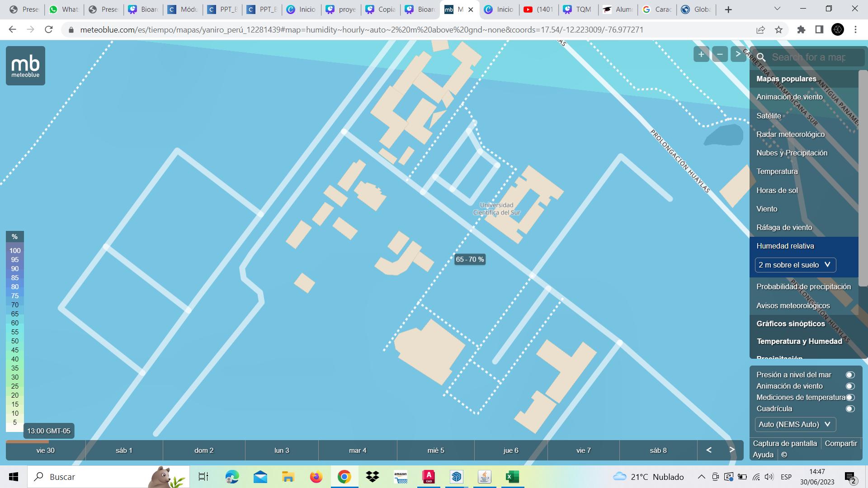Share this page icon in address bar
The height and width of the screenshot is (488, 868).
(x=760, y=30)
